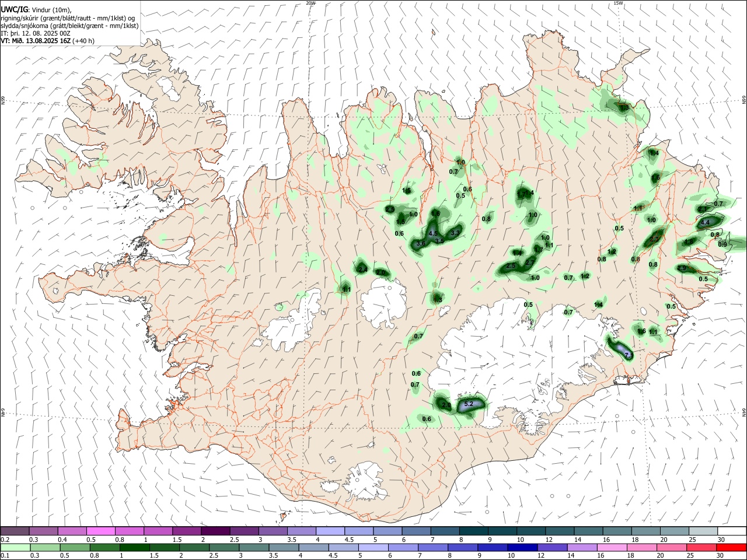Image resolution: width=747 pixels, height=560 pixels.
Task: Pick the light periwinkle 4–4.5 snow legend swatch
Action: pos(330,531)
